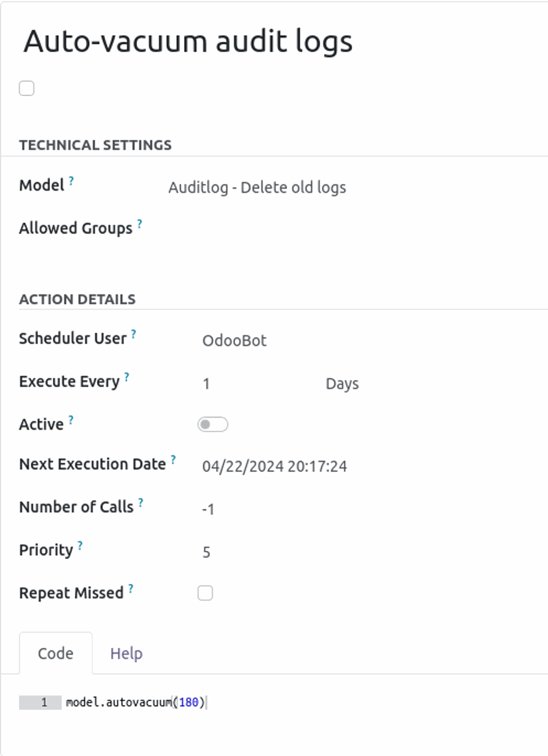Screen dimensions: 548x756
Task: Select the Code tab
Action: point(56,654)
